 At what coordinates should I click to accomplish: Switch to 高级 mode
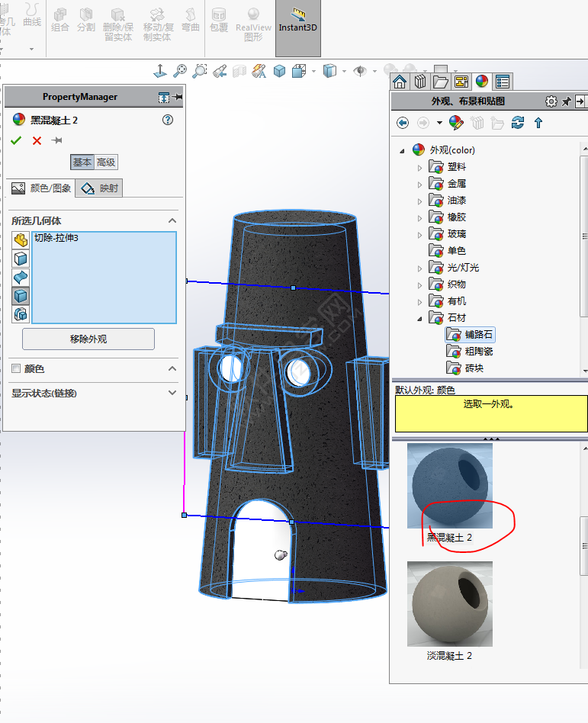tap(106, 162)
